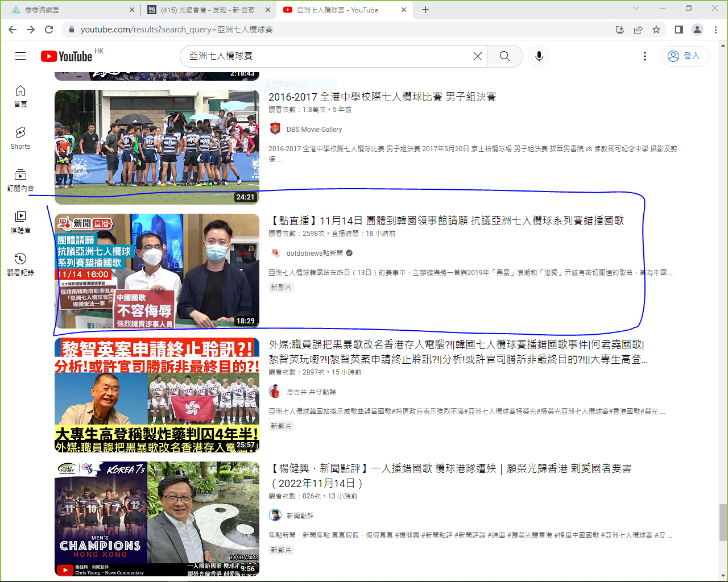Open YouTube settings three-dot menu

(644, 56)
